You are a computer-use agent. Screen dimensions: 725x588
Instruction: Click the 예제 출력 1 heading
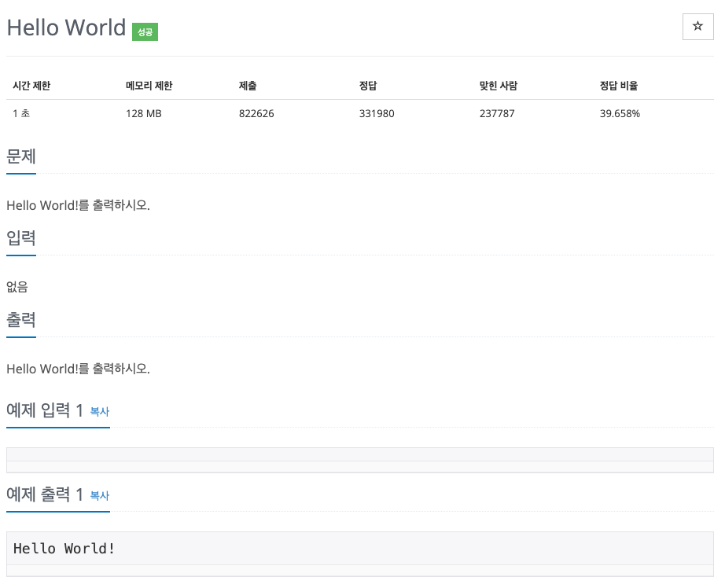click(45, 494)
